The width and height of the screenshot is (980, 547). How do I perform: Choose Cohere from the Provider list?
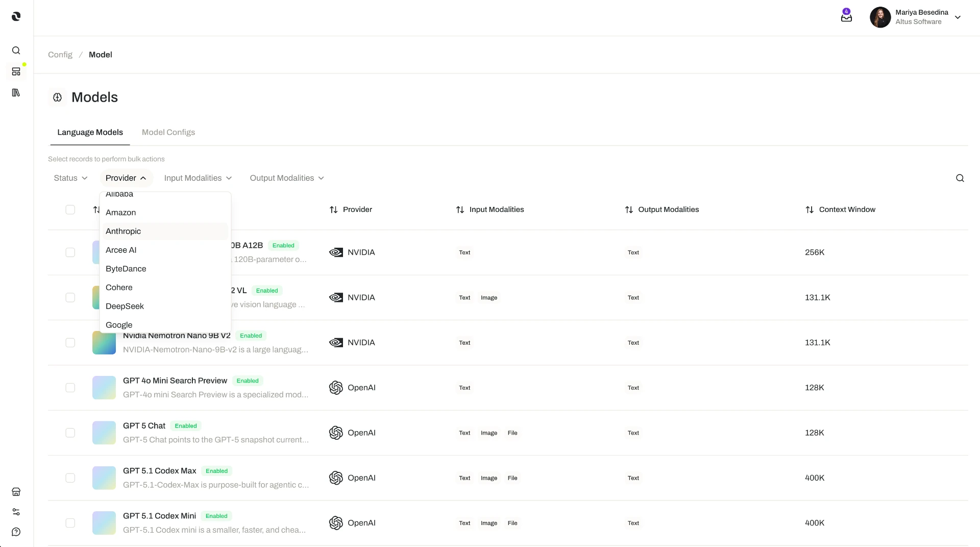click(x=165, y=288)
